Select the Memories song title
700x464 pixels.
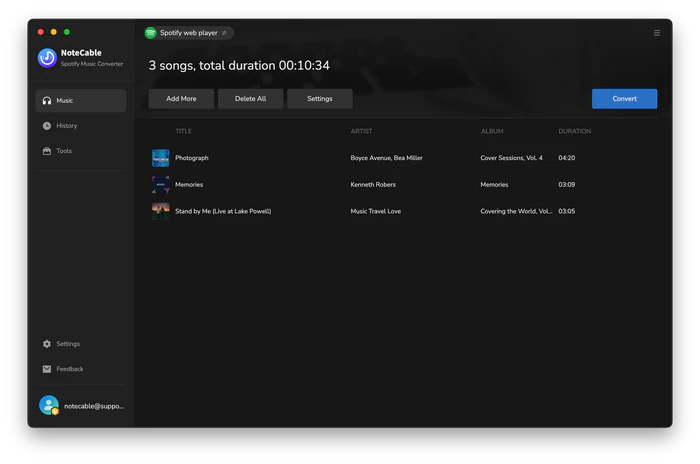189,184
